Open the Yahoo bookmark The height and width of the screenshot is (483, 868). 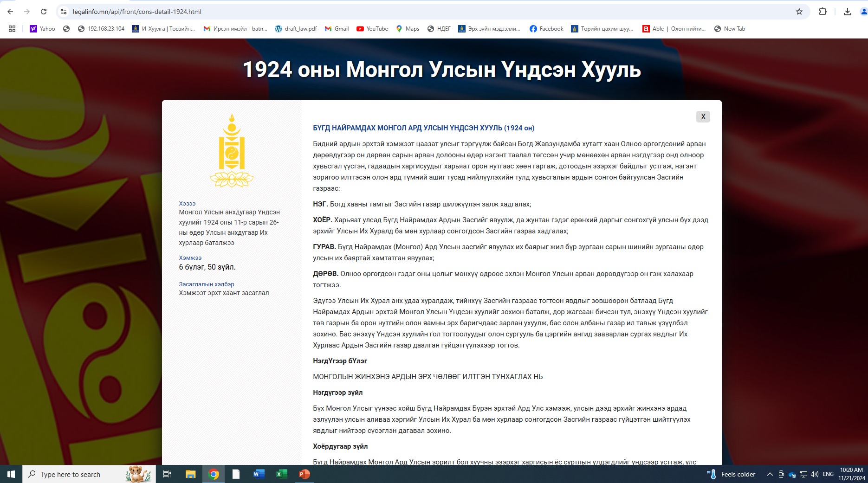pos(43,29)
